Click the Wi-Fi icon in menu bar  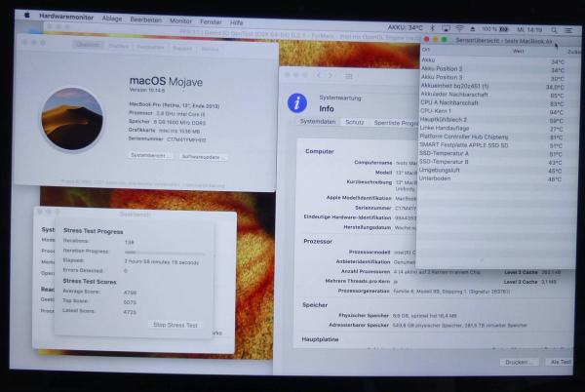pyautogui.click(x=459, y=30)
